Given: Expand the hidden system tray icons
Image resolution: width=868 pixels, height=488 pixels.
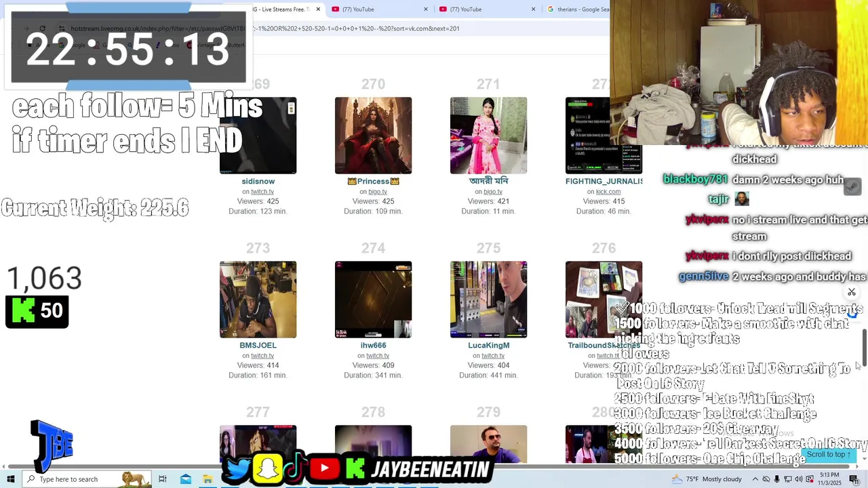Looking at the screenshot, I should pos(755,479).
